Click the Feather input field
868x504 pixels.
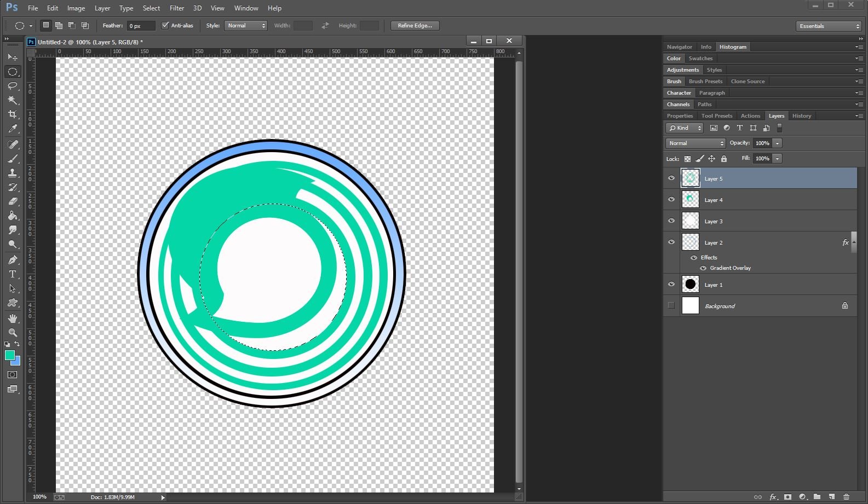pos(141,26)
